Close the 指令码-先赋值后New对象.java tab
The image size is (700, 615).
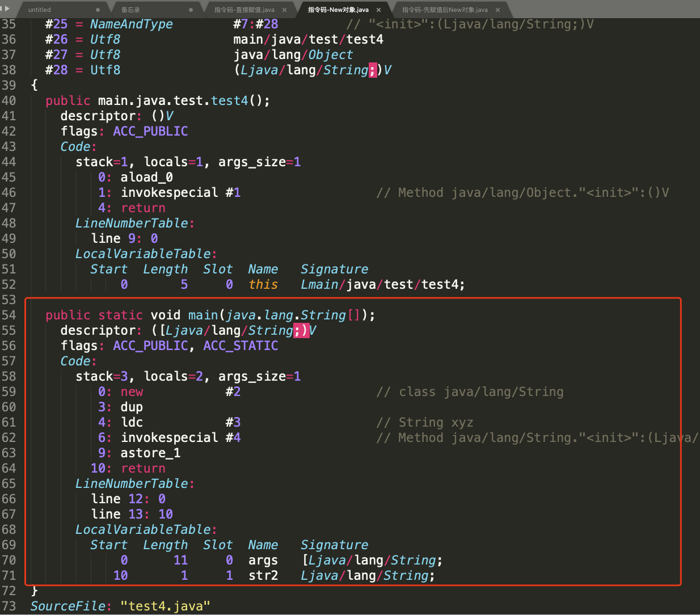tap(497, 10)
